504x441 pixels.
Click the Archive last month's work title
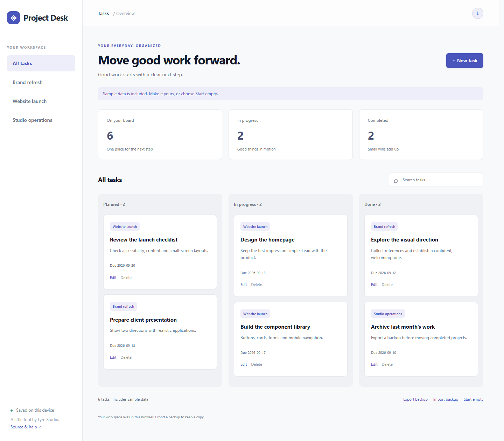(x=403, y=327)
